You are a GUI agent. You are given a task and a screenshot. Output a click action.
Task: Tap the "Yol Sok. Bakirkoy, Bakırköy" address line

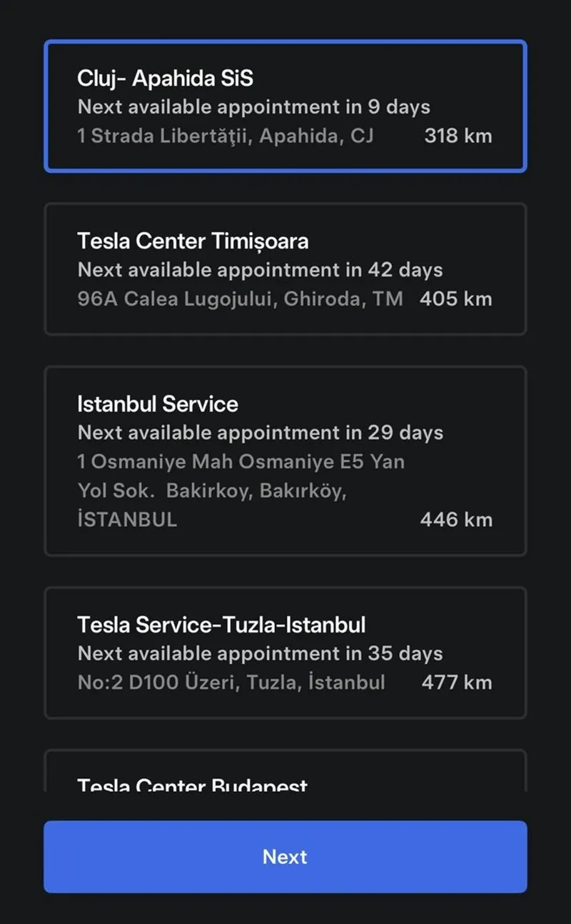pos(211,491)
